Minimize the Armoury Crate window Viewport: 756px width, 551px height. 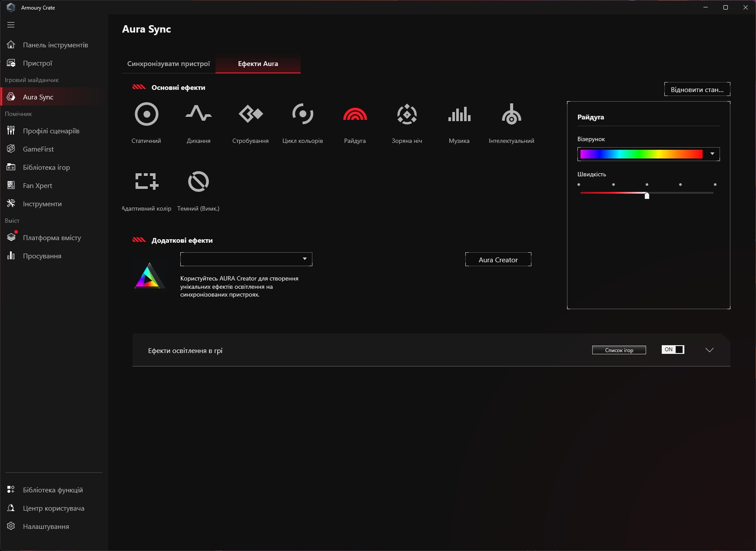706,7
